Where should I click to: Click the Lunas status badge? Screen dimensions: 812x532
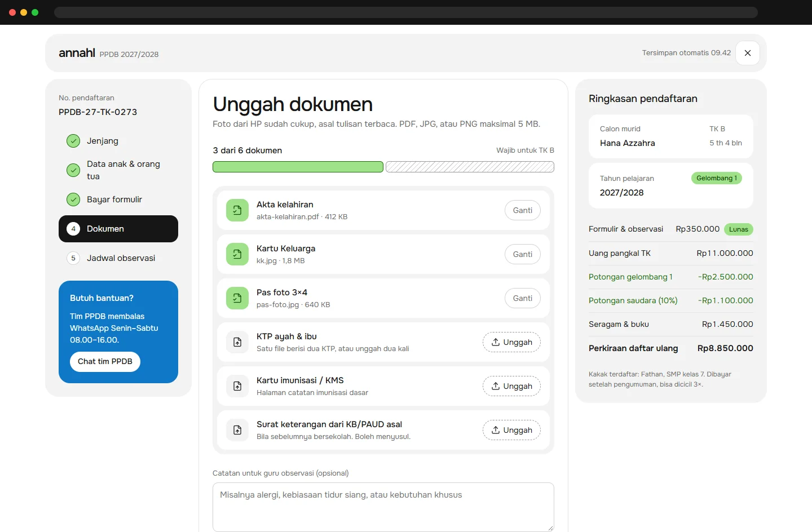click(x=739, y=229)
